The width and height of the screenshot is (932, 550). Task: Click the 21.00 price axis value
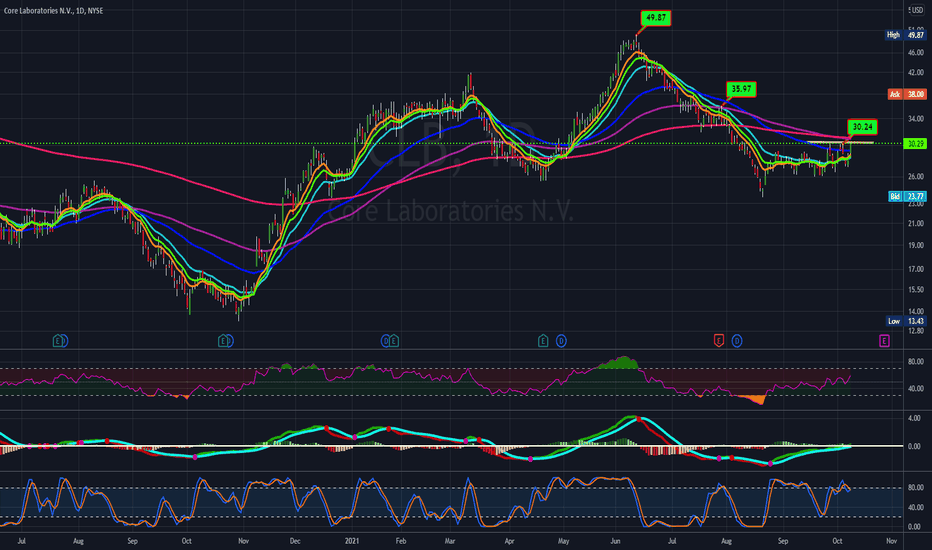[x=915, y=224]
